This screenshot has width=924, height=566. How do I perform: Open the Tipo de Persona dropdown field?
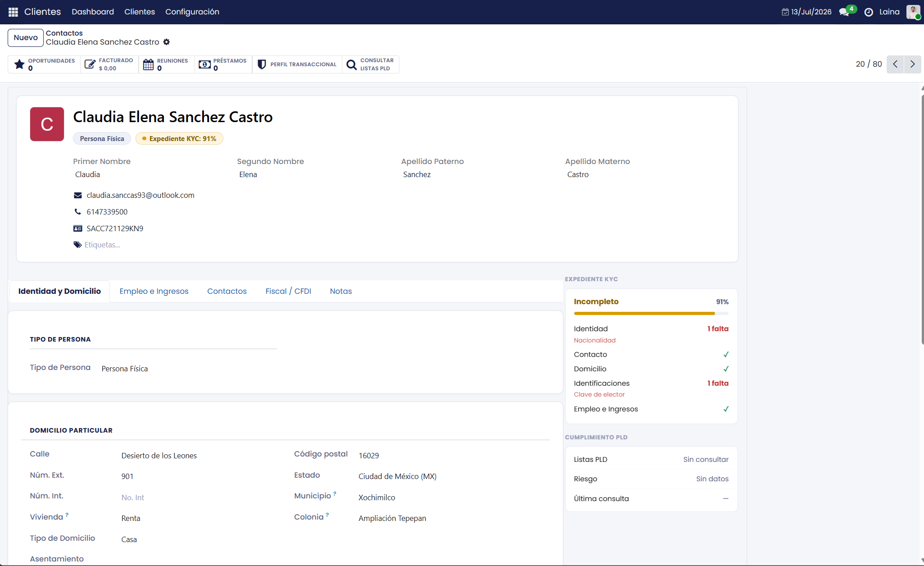coord(188,369)
